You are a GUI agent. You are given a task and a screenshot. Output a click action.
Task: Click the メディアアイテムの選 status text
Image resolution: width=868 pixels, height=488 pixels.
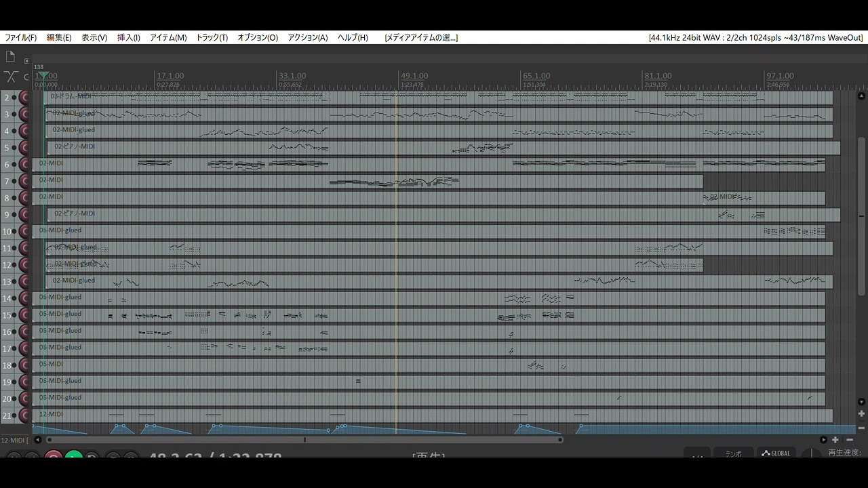coord(421,38)
